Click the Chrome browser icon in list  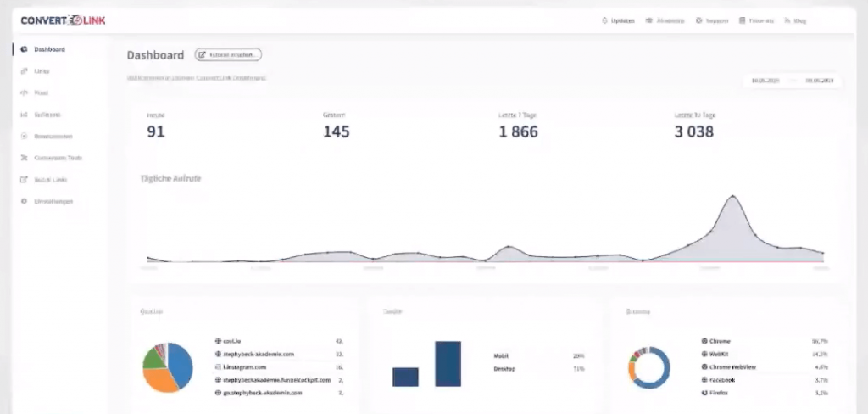click(x=704, y=340)
